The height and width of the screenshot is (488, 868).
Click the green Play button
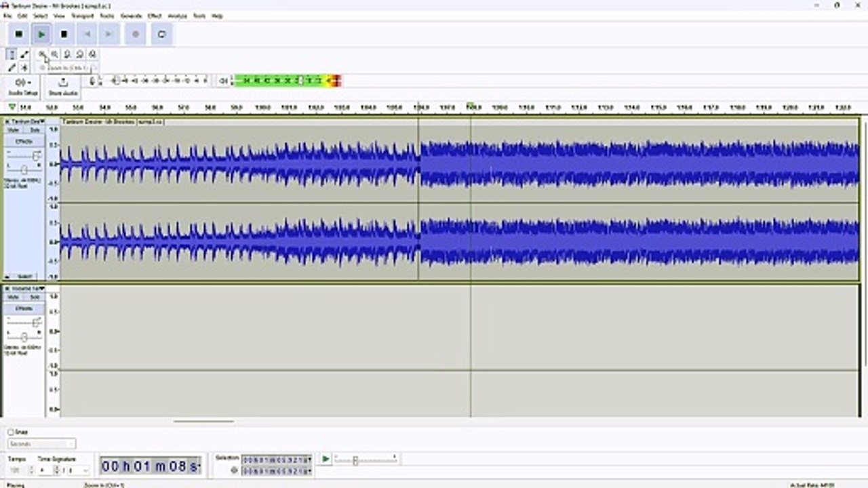pos(41,34)
